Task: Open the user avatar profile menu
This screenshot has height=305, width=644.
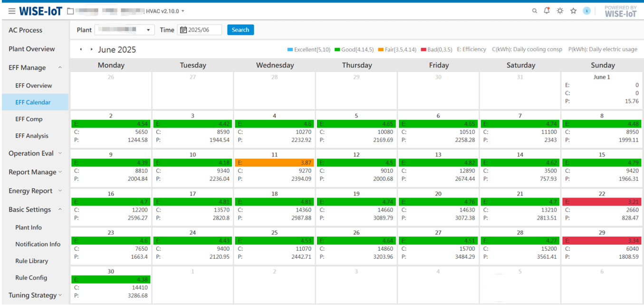Action: pos(587,11)
